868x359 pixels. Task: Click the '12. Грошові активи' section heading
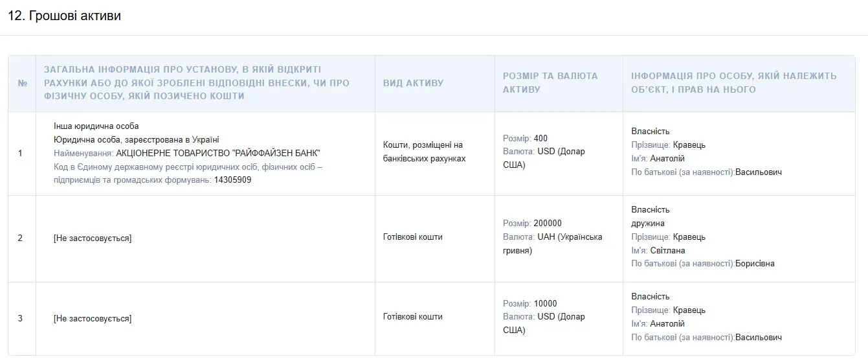tap(64, 16)
